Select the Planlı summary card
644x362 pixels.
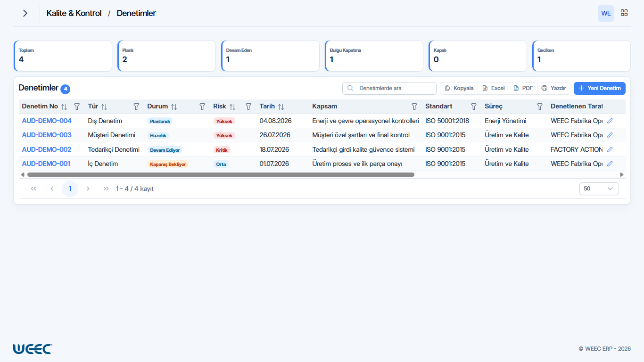point(166,56)
